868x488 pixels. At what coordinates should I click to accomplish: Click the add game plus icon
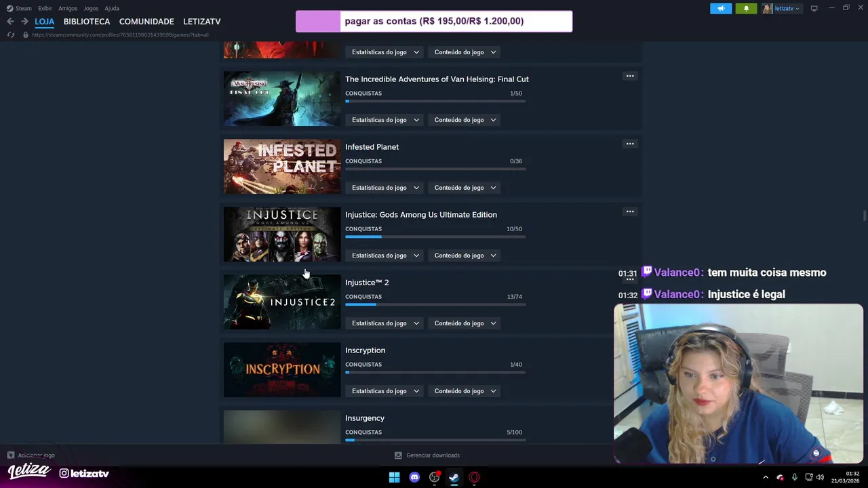coord(10,455)
